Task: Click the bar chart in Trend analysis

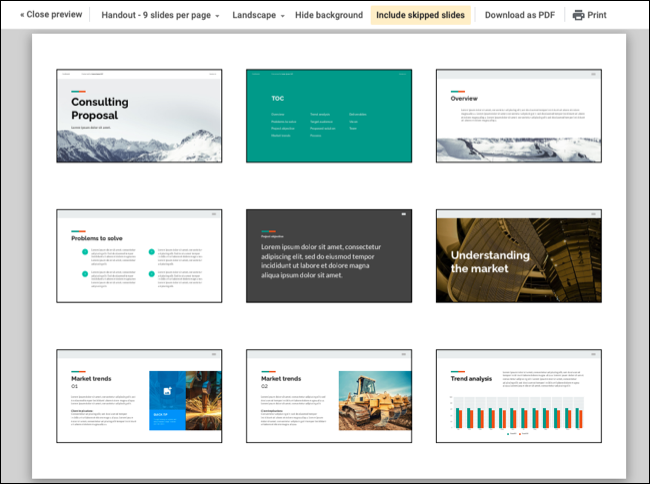Action: tap(518, 417)
